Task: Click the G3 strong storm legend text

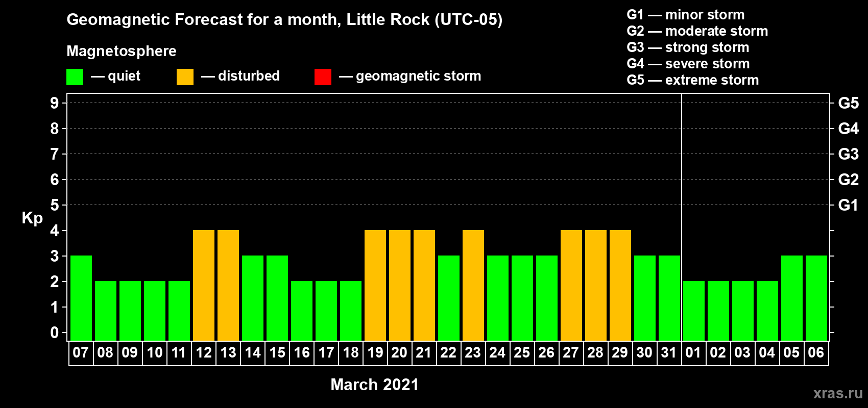Action: click(688, 47)
